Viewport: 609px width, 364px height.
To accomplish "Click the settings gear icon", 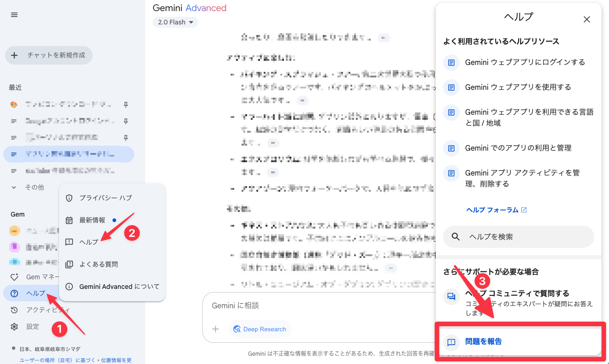I will click(14, 327).
